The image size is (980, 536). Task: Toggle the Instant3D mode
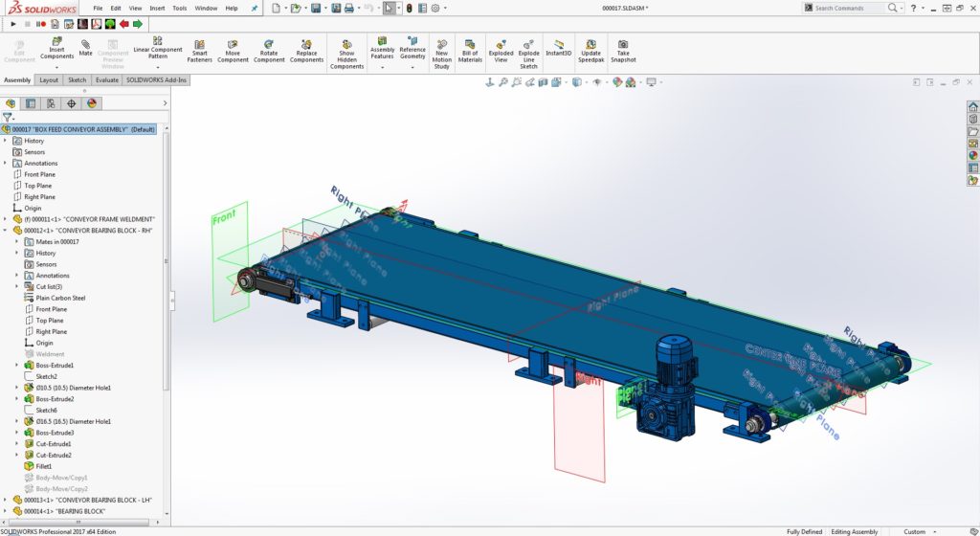pyautogui.click(x=558, y=48)
